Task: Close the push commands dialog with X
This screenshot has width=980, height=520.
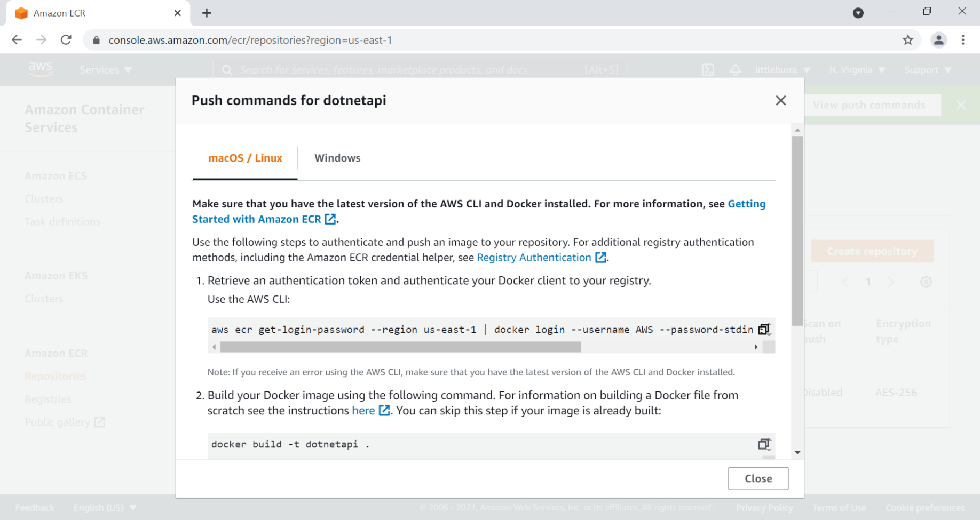Action: point(780,100)
